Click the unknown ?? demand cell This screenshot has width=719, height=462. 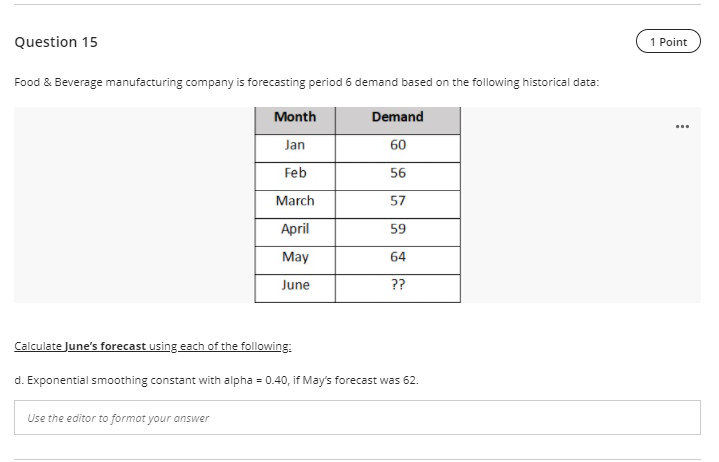(x=398, y=288)
